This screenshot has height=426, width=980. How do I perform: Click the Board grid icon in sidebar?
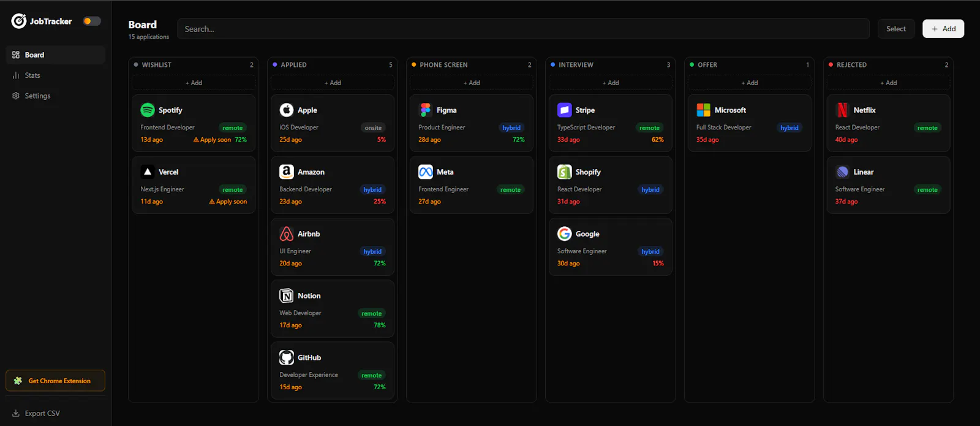click(16, 55)
